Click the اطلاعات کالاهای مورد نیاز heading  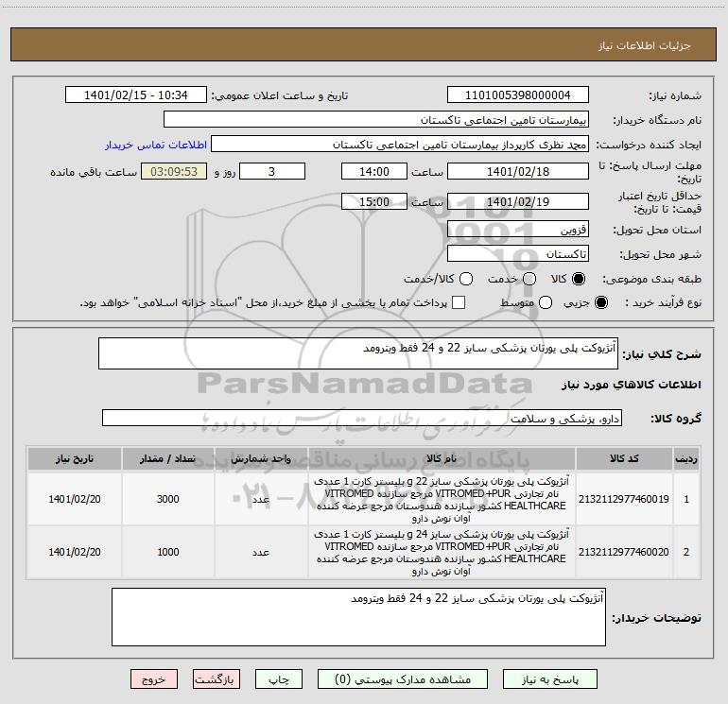click(x=632, y=385)
